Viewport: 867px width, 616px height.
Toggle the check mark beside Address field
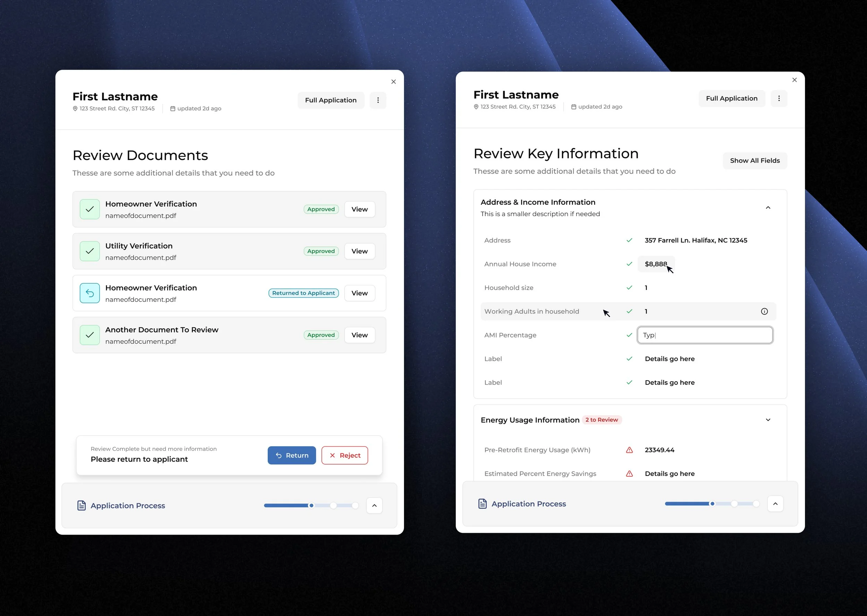pos(629,240)
